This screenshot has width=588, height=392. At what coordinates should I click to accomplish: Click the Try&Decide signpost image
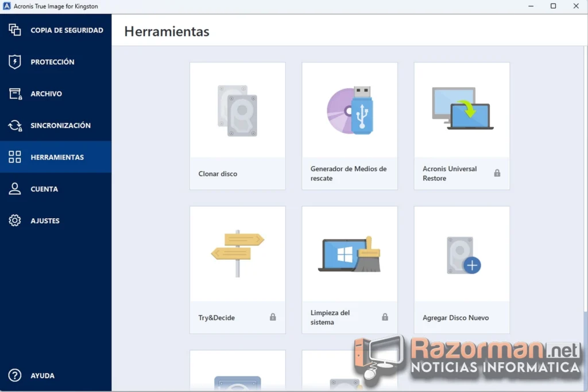[x=237, y=254]
